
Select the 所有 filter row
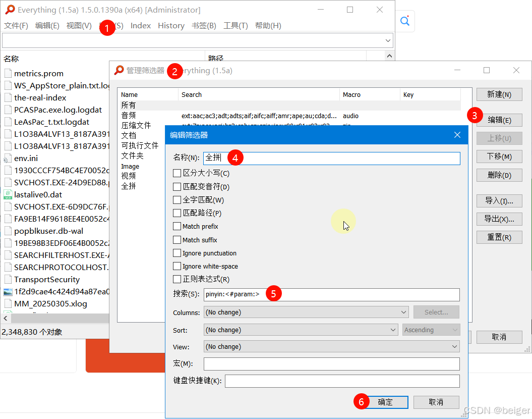click(289, 106)
